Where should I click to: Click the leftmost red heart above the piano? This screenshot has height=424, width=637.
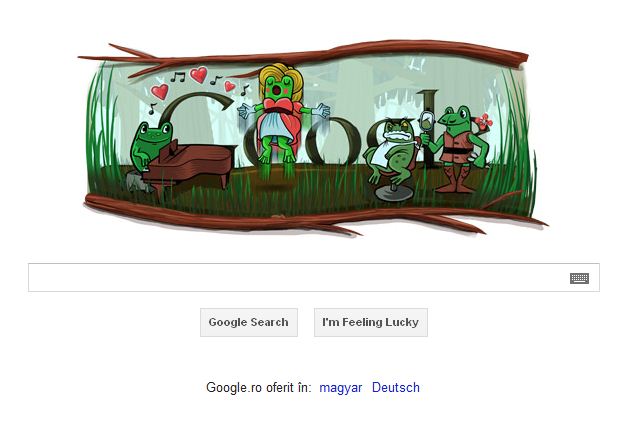[160, 91]
